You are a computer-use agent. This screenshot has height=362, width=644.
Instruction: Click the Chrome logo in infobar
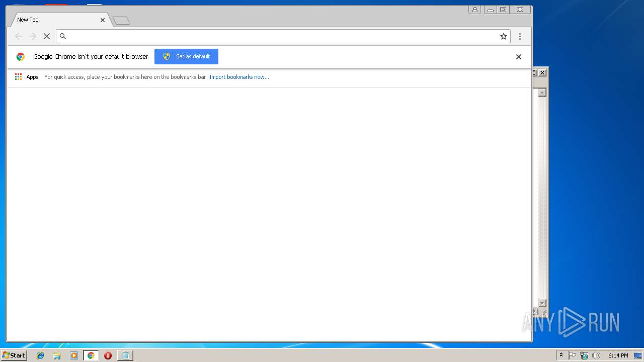21,57
